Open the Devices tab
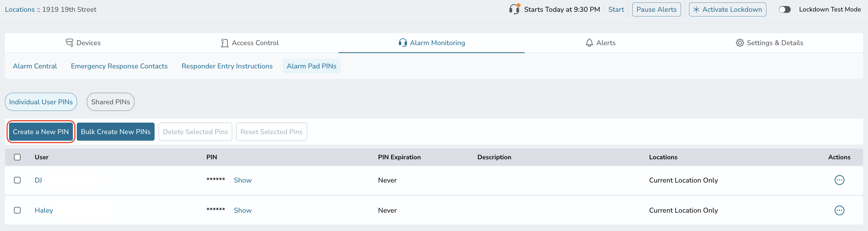This screenshot has width=868, height=231. [x=83, y=43]
